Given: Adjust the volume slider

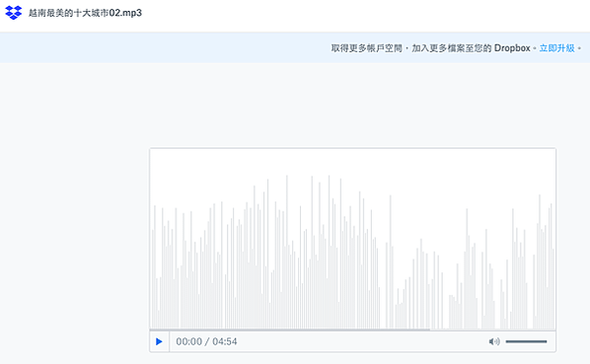Looking at the screenshot, I should click(x=526, y=341).
